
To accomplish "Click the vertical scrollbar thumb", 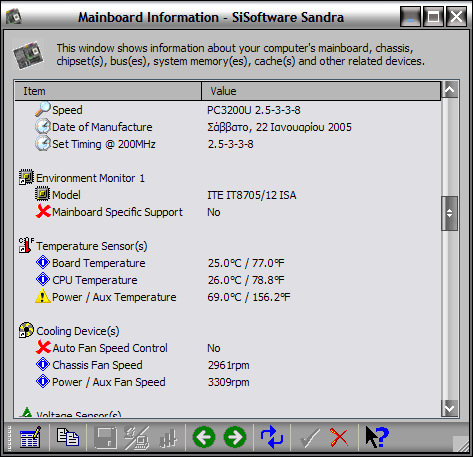I will click(x=450, y=213).
